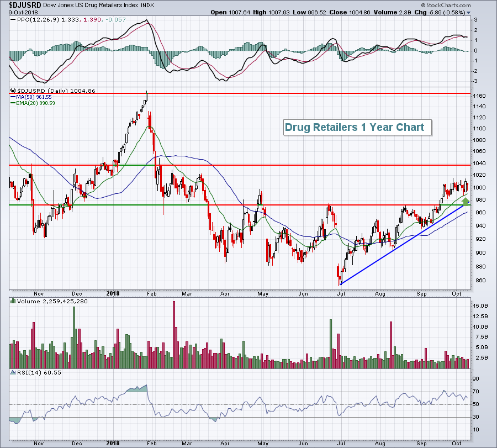Click the Chg -5.89 (-0.58%) value

440,12
